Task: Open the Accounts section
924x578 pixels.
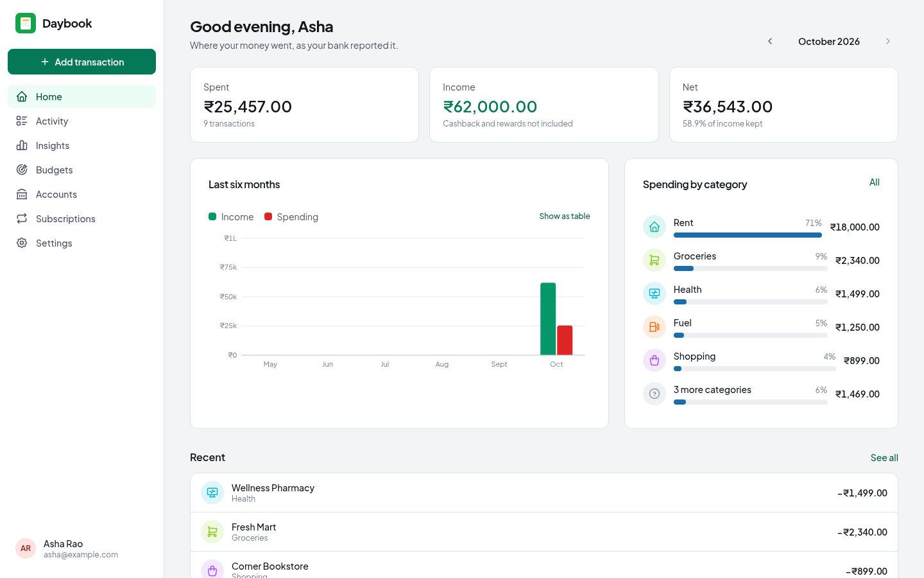Action: (81, 194)
